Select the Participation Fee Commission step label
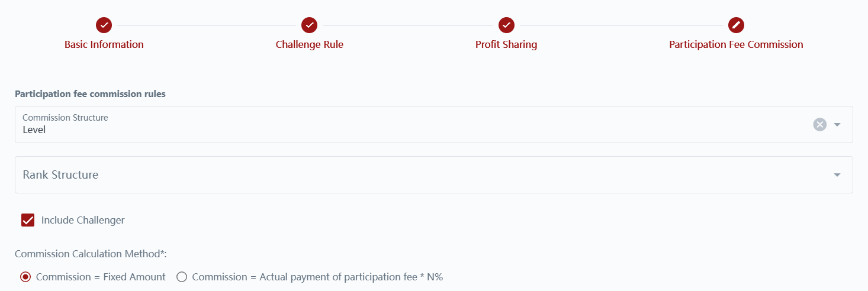Image resolution: width=868 pixels, height=291 pixels. tap(736, 44)
